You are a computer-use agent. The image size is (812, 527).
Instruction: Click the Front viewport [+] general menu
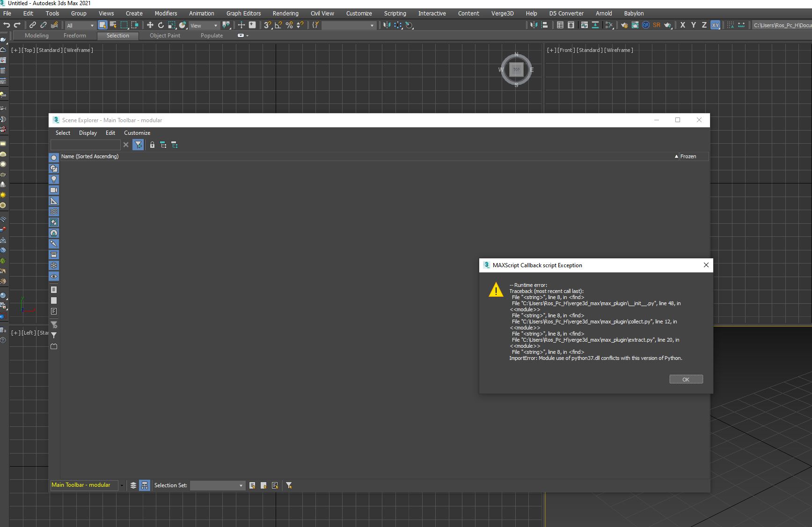point(552,50)
